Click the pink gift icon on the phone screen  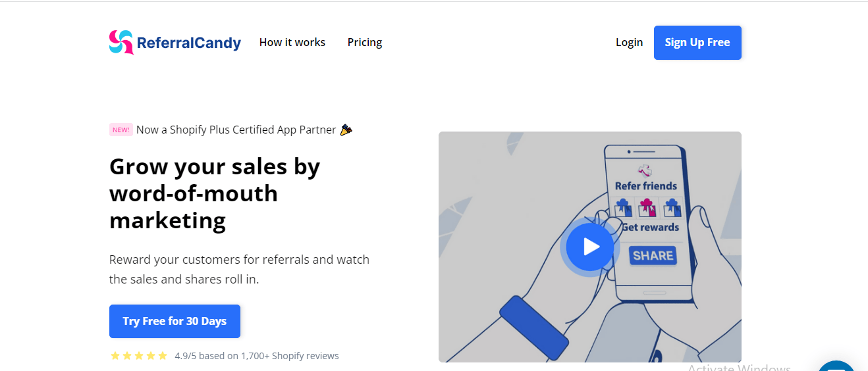(647, 208)
